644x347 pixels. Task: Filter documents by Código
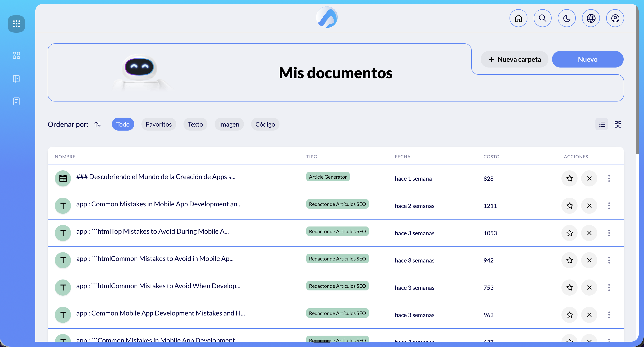coord(265,124)
